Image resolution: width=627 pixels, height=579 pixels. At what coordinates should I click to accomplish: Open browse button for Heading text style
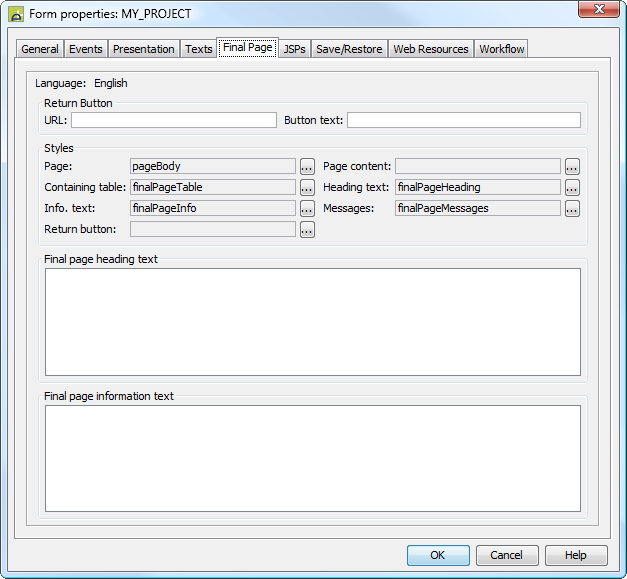click(x=572, y=188)
